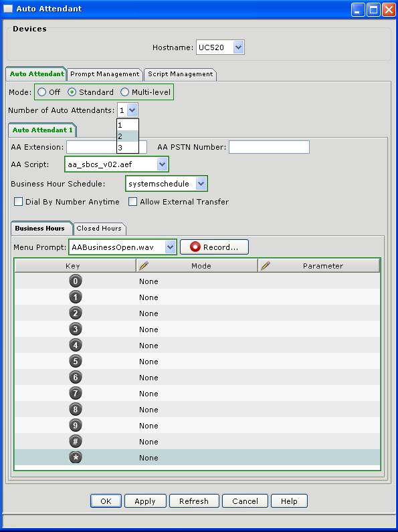Set Mode to Off

[41, 92]
